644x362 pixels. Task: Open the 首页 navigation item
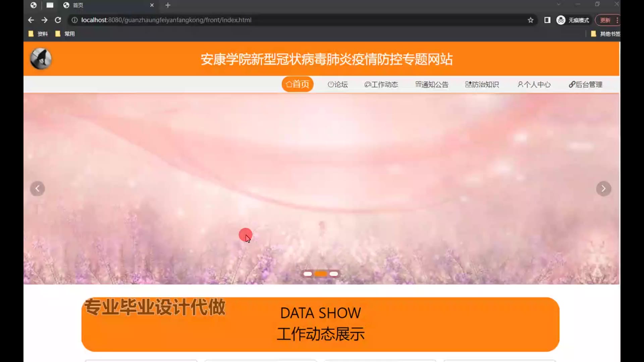(x=298, y=84)
